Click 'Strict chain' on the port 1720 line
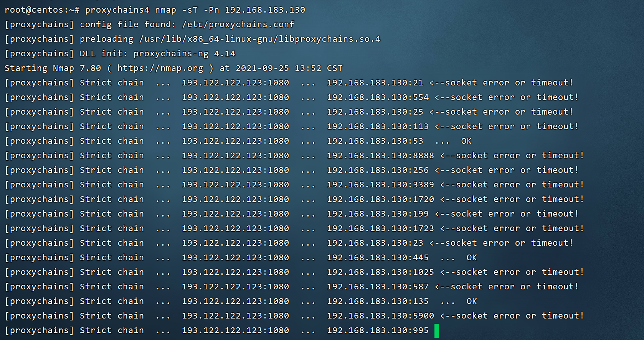This screenshot has height=340, width=644. click(x=112, y=199)
